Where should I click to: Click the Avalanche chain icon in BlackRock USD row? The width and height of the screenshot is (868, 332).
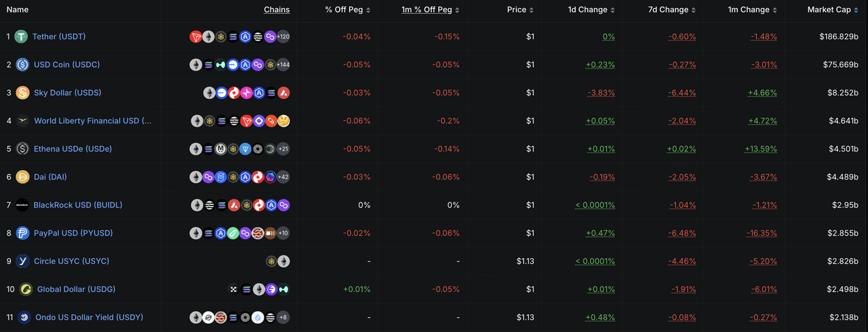(234, 205)
